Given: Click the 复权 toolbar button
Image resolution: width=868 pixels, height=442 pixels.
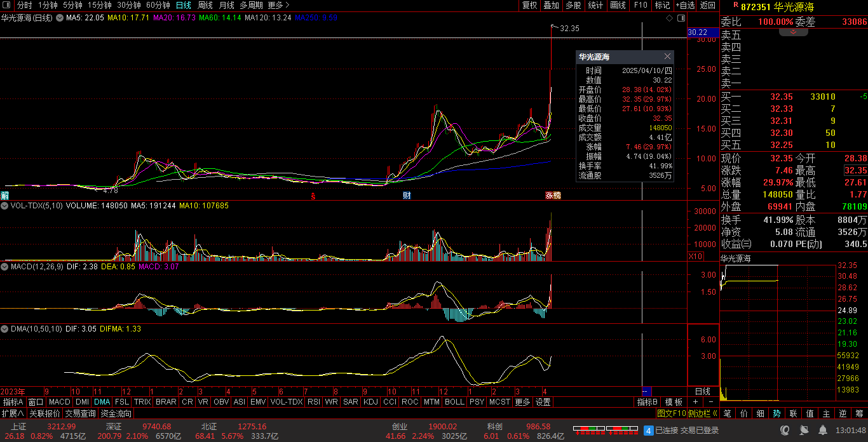Looking at the screenshot, I should (x=530, y=5).
